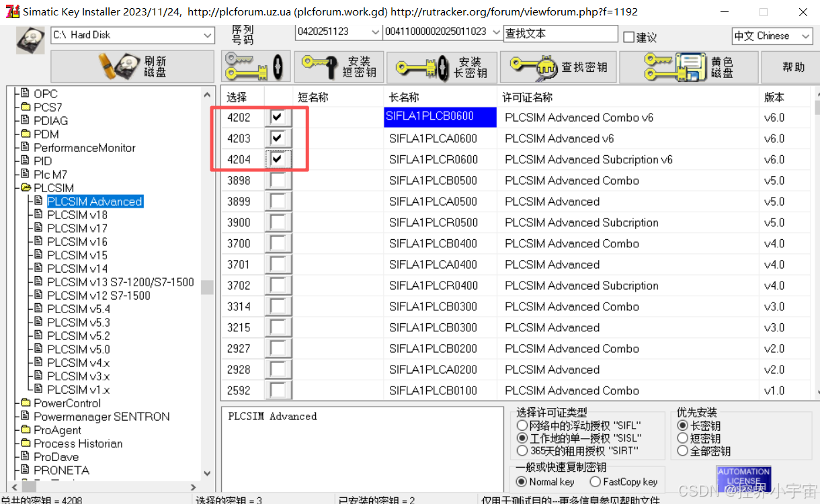The width and height of the screenshot is (820, 504).
Task: Click the refresh disk button
Action: click(134, 67)
